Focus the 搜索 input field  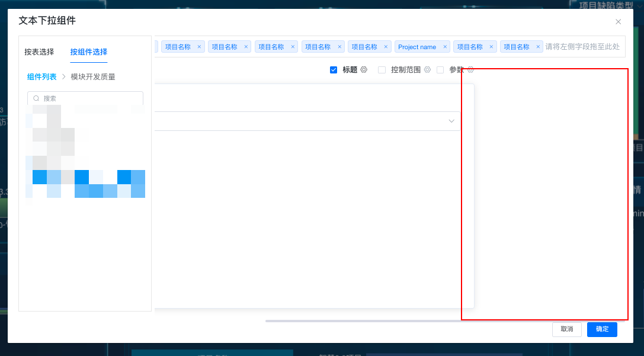coord(85,98)
